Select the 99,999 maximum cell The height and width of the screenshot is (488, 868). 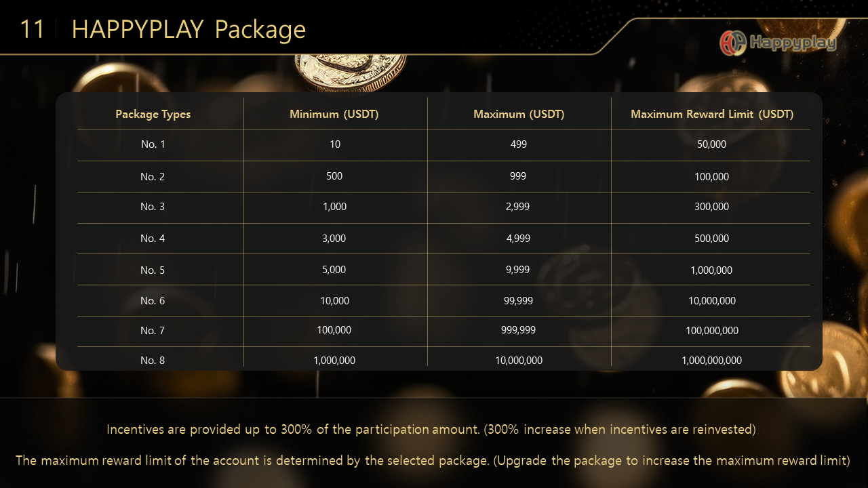[x=519, y=300]
